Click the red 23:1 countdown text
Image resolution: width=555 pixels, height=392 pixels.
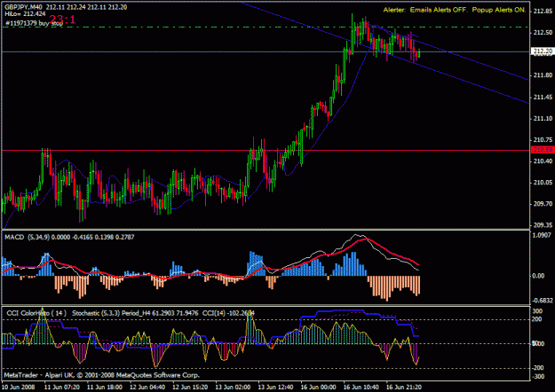point(62,20)
